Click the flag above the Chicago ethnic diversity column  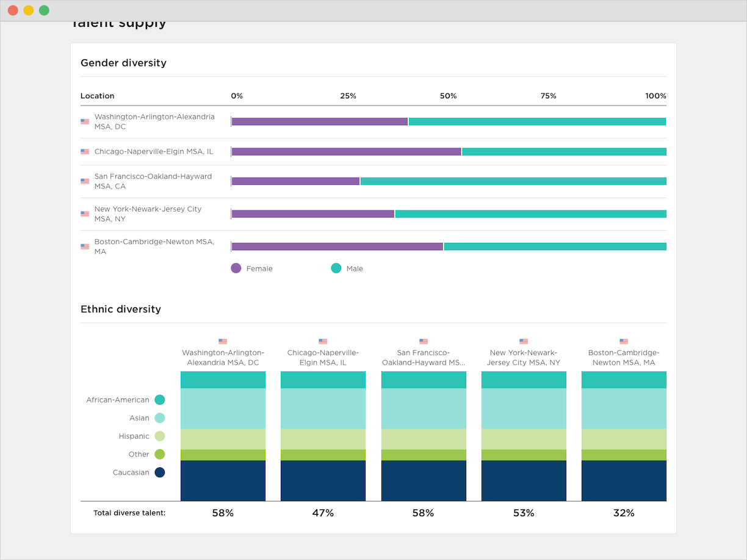click(323, 342)
